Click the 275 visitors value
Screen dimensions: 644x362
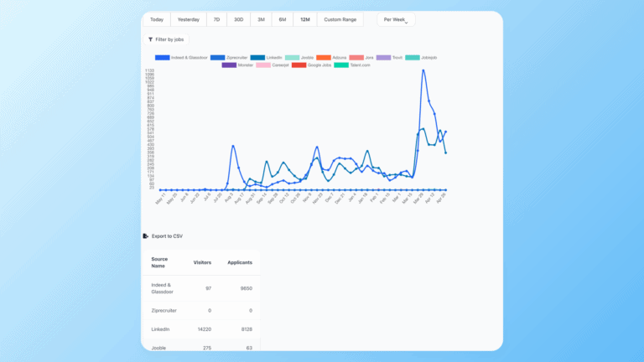pyautogui.click(x=207, y=348)
